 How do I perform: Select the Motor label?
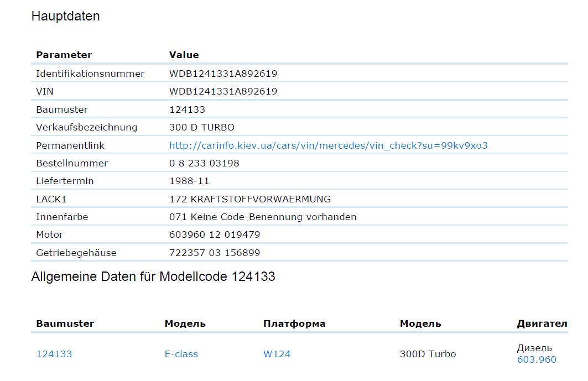pyautogui.click(x=49, y=235)
